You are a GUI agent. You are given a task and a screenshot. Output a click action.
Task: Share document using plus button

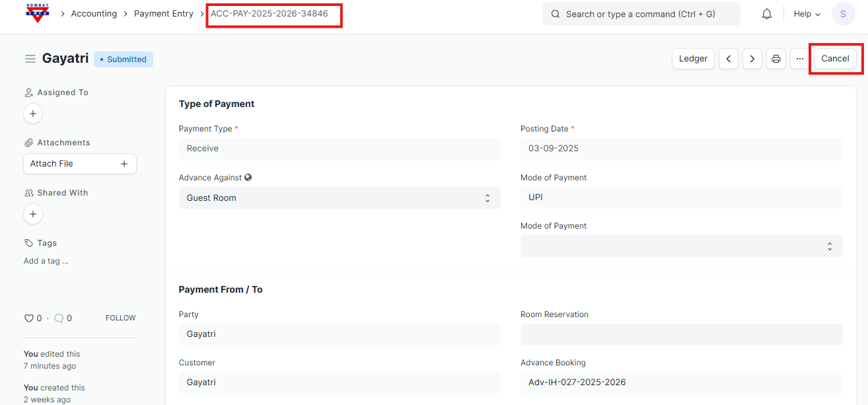(x=33, y=214)
